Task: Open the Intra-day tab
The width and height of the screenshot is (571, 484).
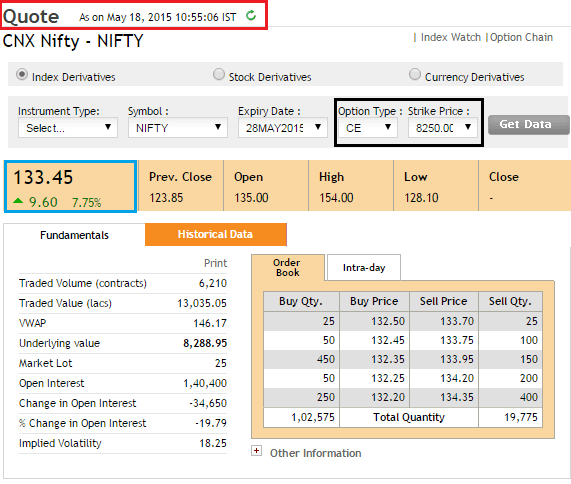Action: 364,268
